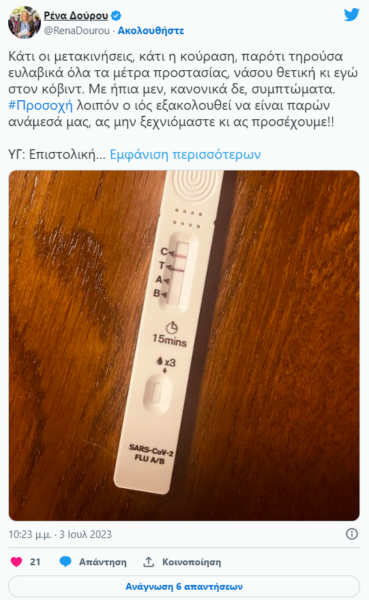Click the 10:23 μ.μ. 3 Ιουλ 2023 timestamp
Viewport: 369px width, 600px height.
pos(60,534)
